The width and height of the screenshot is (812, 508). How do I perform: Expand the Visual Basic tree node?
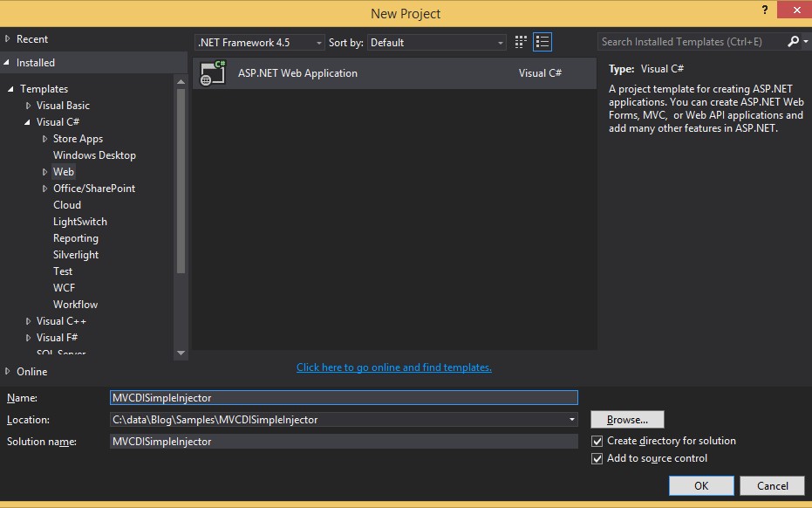coord(29,106)
